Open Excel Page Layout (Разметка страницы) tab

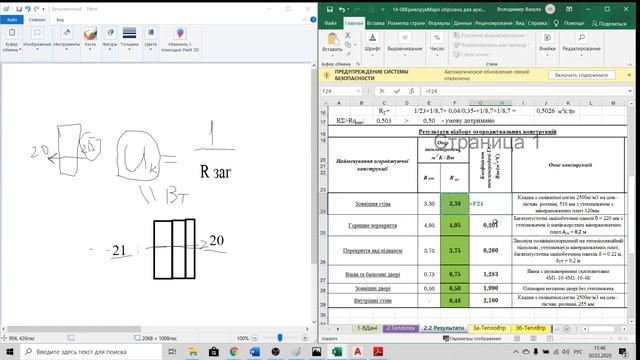[x=406, y=23]
